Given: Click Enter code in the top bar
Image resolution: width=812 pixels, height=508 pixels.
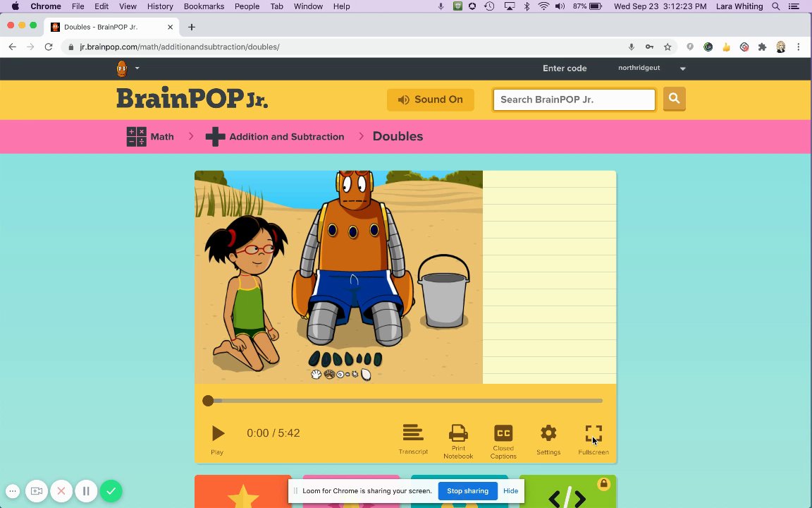Looking at the screenshot, I should point(565,68).
